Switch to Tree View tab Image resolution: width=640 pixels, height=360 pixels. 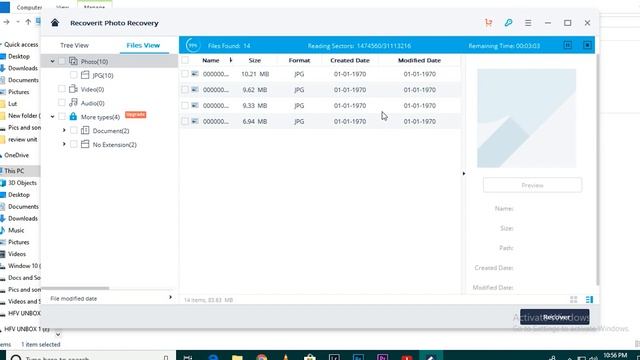tap(74, 45)
